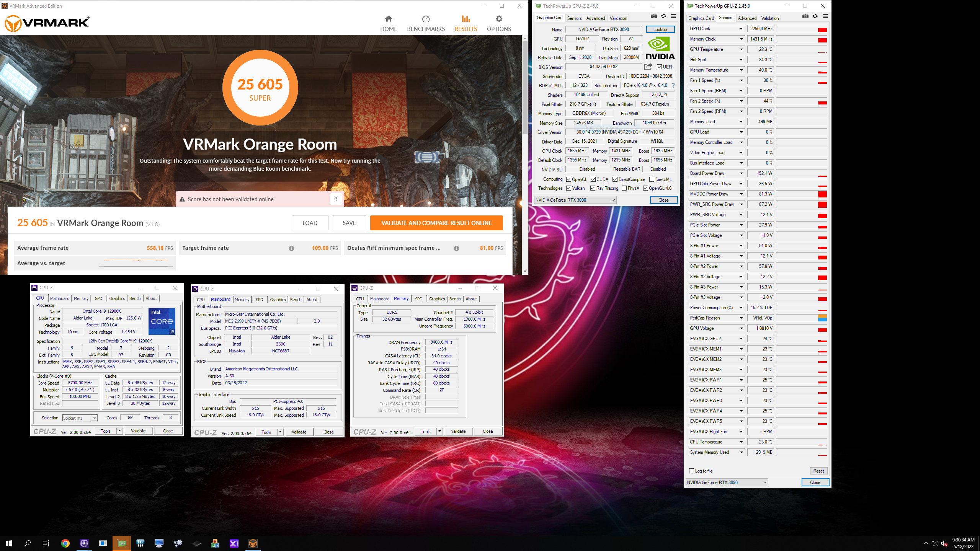Refresh left GPU-Z window data

click(663, 16)
